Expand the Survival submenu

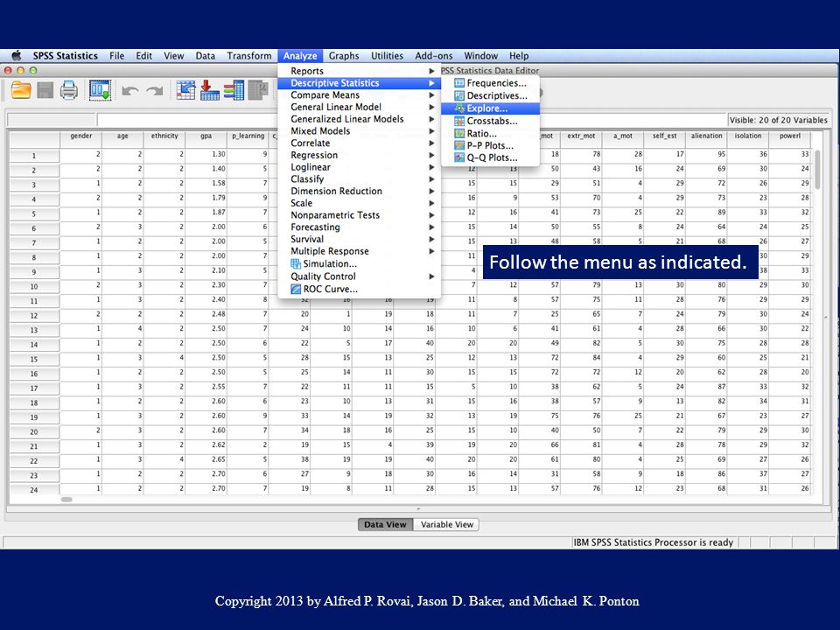(x=359, y=240)
